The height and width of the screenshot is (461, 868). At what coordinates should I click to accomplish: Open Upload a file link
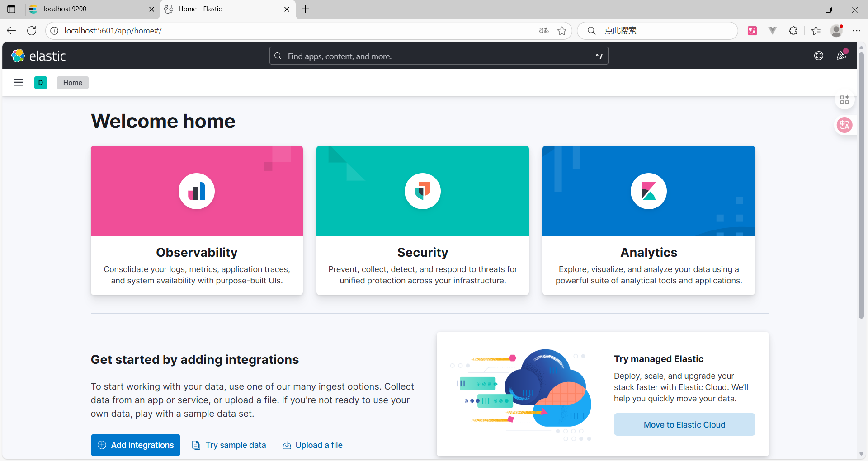[313, 445]
